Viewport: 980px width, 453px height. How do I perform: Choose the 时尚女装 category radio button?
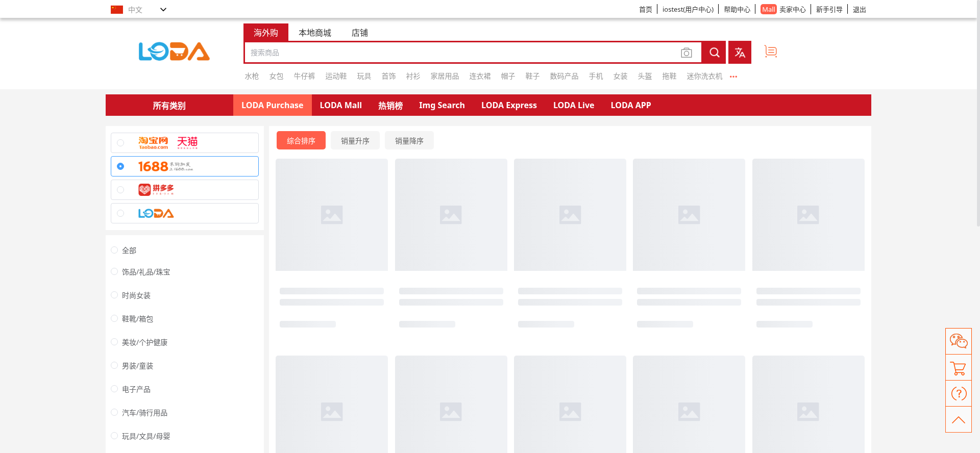click(114, 295)
